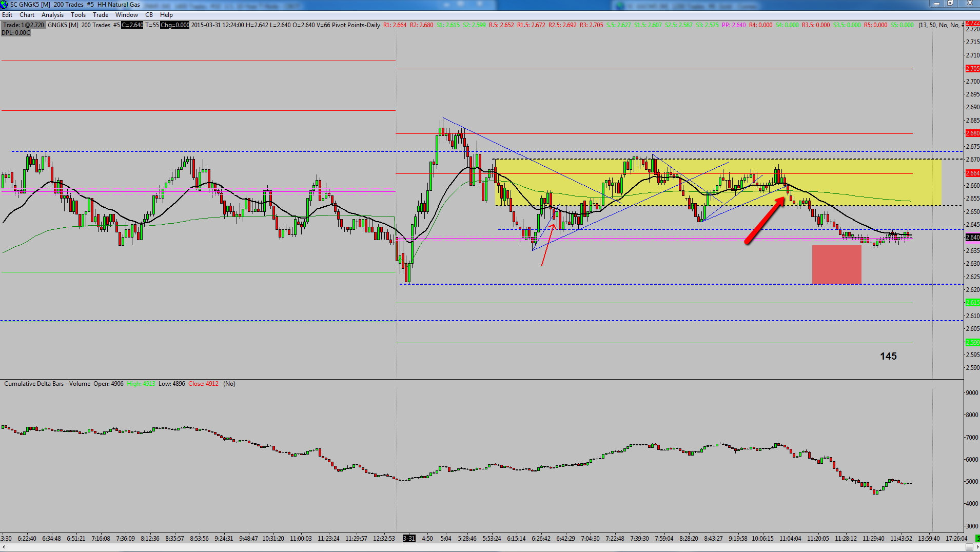Click the S2: 2.599 pivot value
This screenshot has height=552, width=980.
475,25
